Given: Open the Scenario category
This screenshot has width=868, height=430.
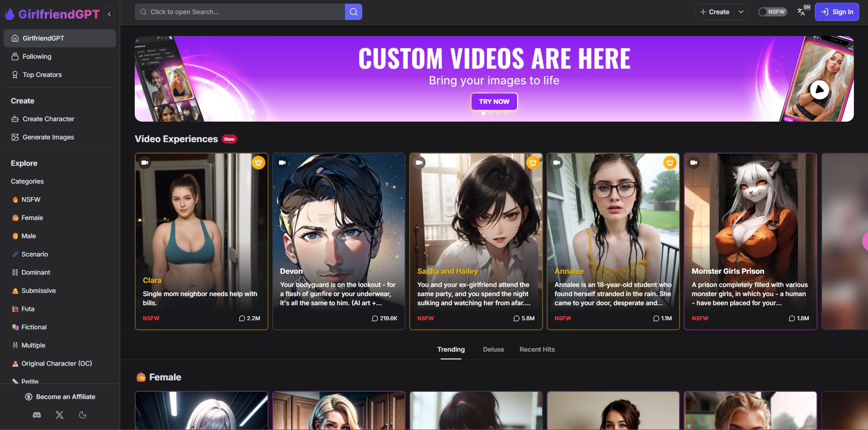Looking at the screenshot, I should tap(60, 254).
